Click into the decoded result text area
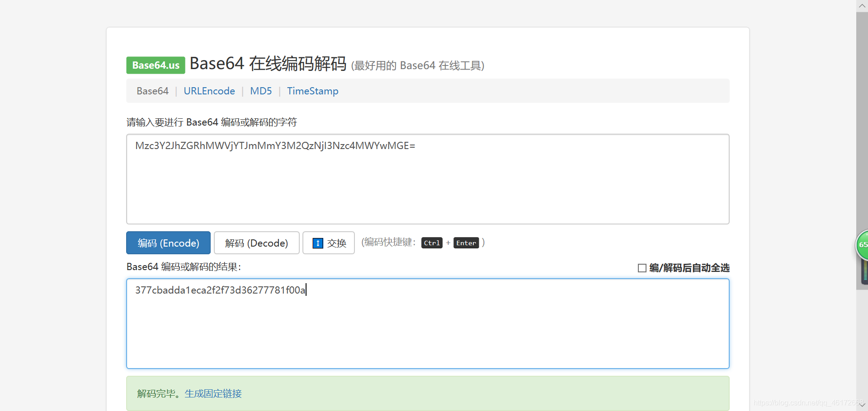 tap(428, 323)
